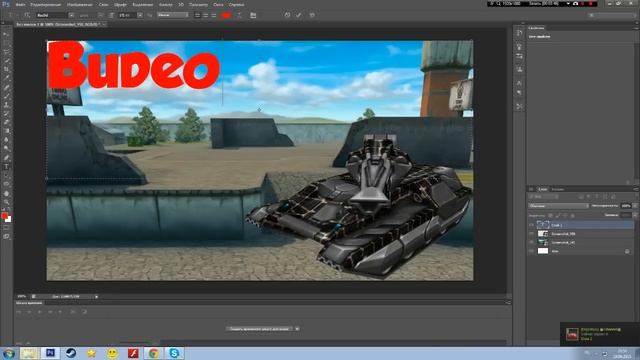The width and height of the screenshot is (640, 360).
Task: Select the Crop tool
Action: click(7, 69)
